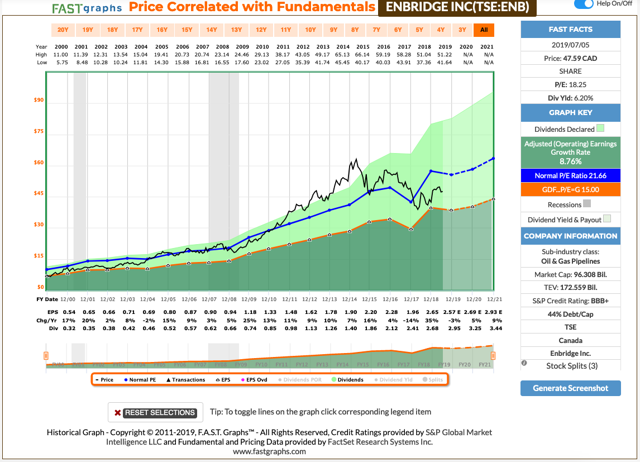The image size is (640, 462).
Task: Click the left range slider handle
Action: point(46,355)
